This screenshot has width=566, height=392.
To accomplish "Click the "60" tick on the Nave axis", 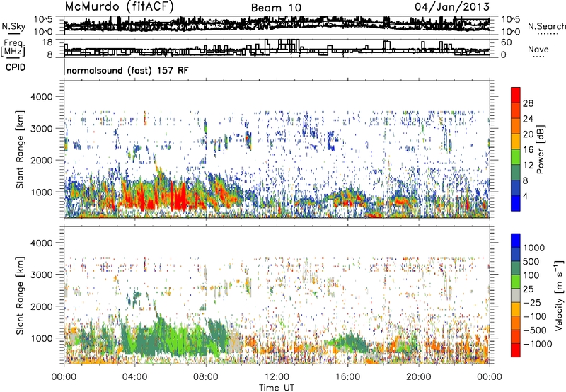I will [x=507, y=42].
